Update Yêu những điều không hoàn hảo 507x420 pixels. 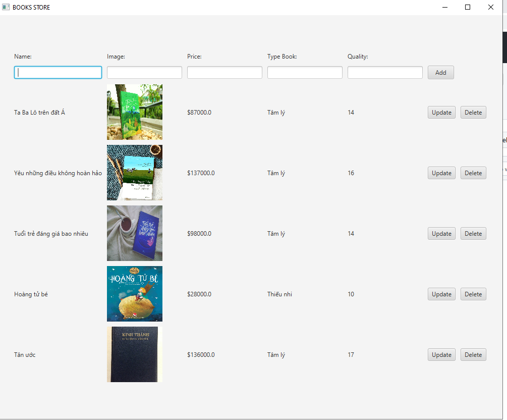pos(441,173)
